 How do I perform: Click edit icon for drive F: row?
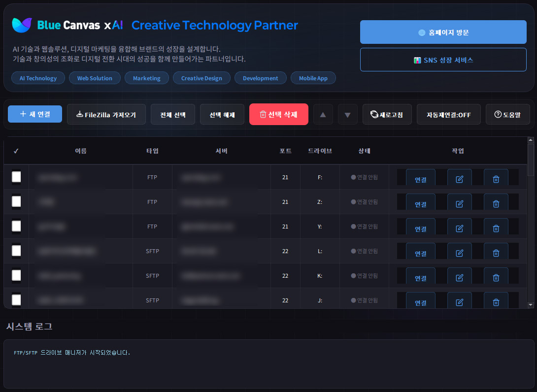(459, 179)
